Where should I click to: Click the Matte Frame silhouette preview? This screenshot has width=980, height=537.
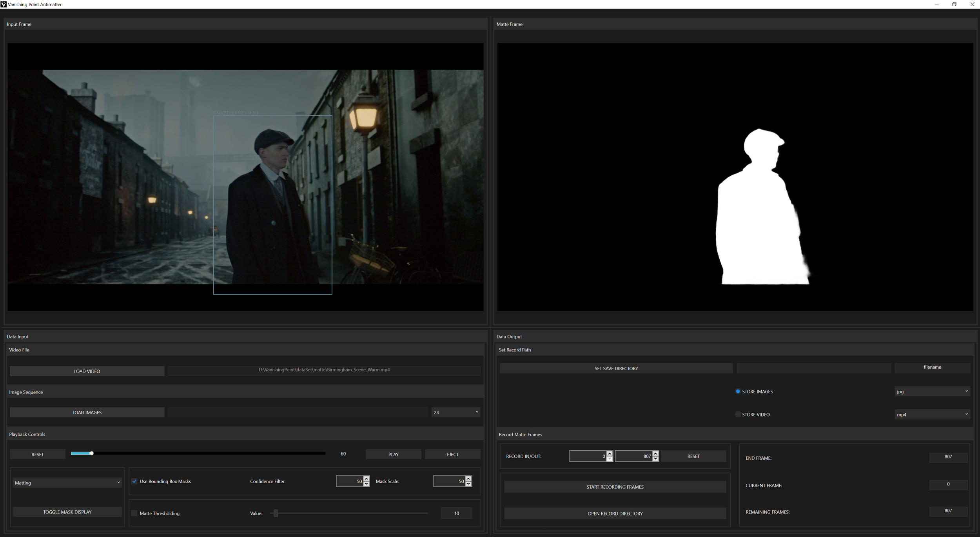click(735, 177)
